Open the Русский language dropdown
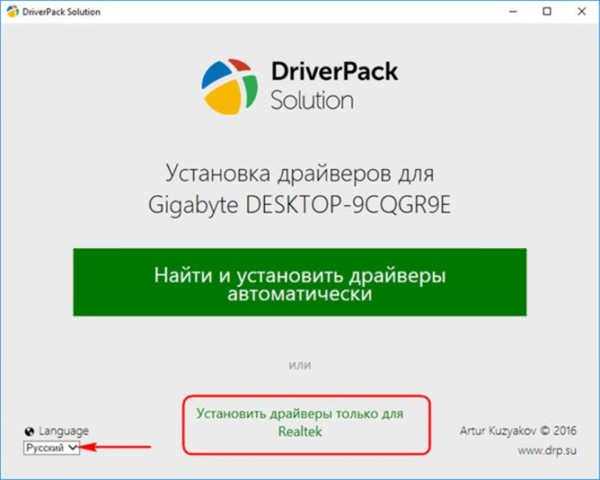 tap(52, 447)
